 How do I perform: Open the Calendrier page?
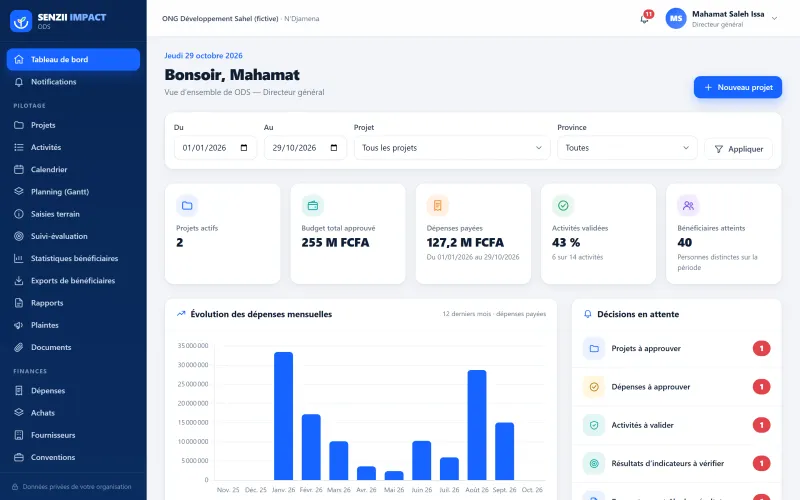tap(73, 169)
